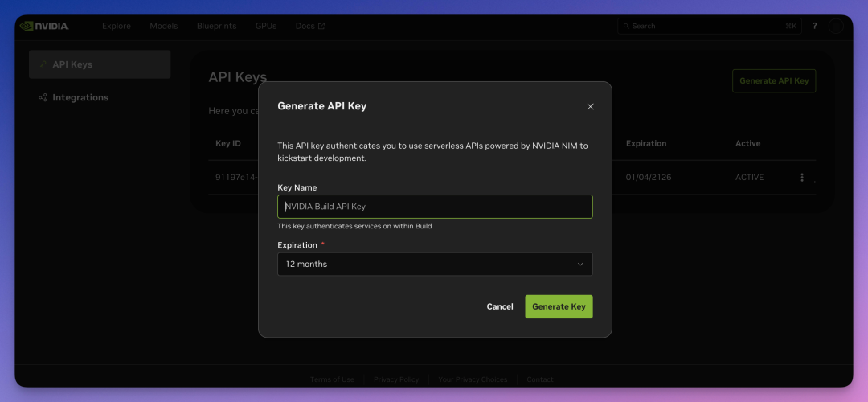Open the help question mark icon

(814, 26)
